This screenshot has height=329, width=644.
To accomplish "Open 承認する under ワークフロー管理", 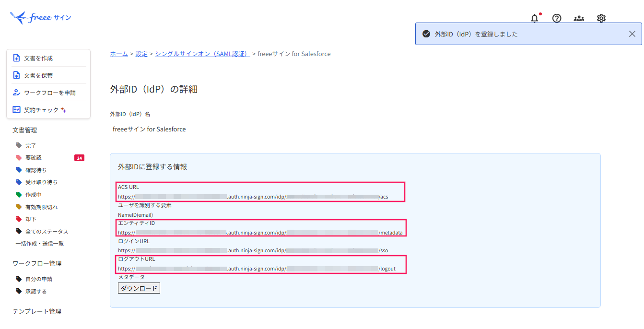I will coord(36,292).
